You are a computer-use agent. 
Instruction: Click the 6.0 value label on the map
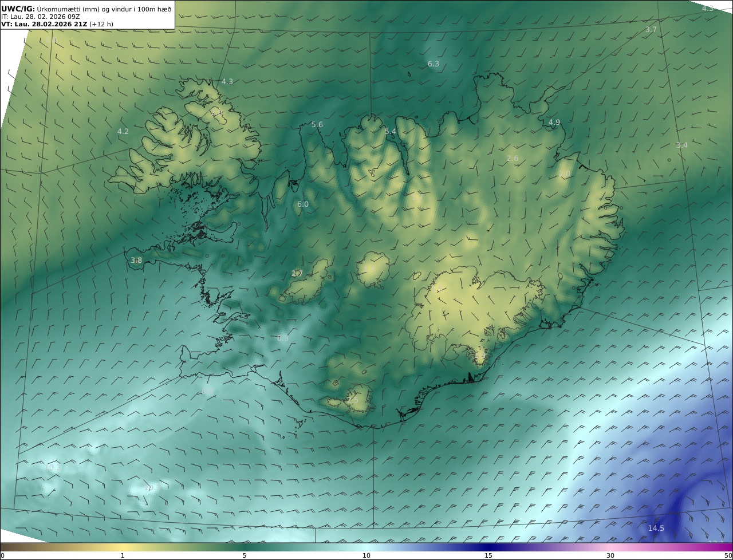click(303, 204)
